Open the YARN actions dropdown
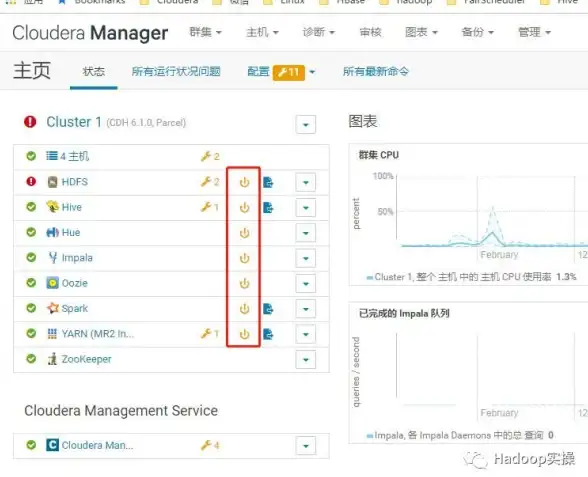 pyautogui.click(x=306, y=334)
